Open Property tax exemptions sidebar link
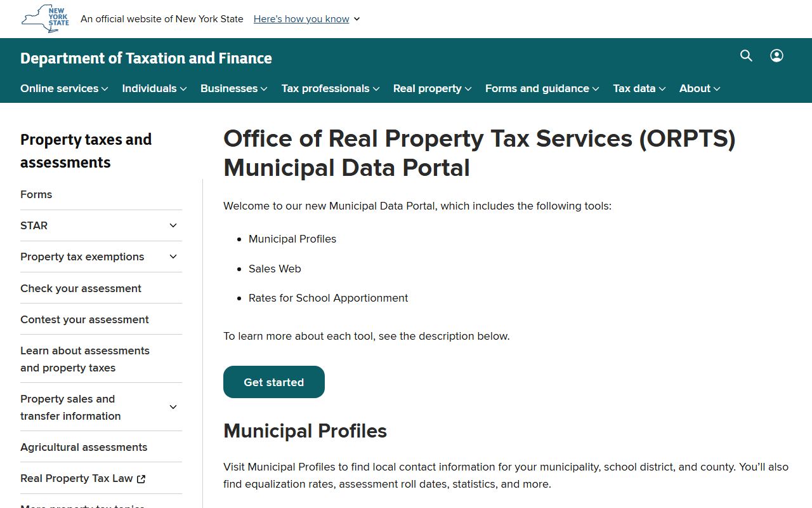Screen dimensions: 812x508 point(82,257)
